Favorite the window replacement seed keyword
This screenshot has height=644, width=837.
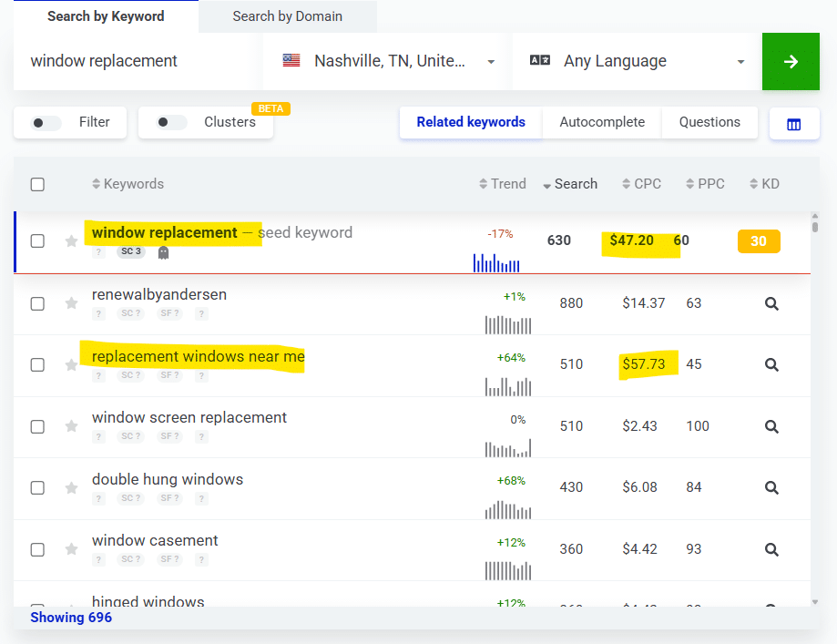tap(71, 241)
